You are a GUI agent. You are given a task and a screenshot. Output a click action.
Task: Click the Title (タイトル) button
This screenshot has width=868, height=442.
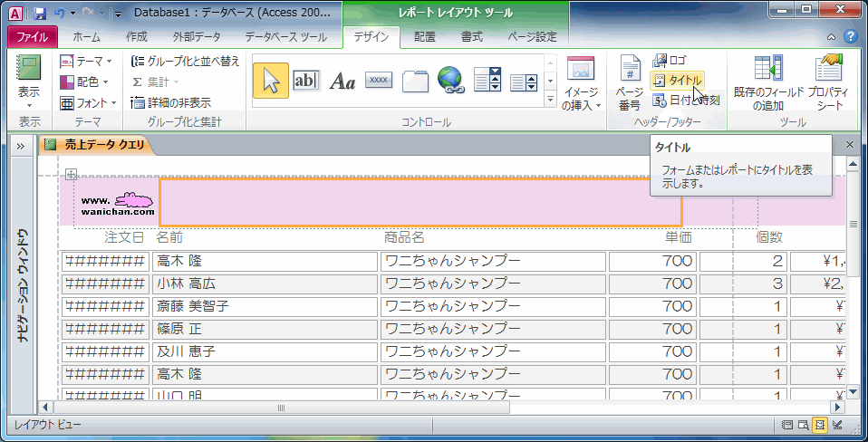coord(678,81)
